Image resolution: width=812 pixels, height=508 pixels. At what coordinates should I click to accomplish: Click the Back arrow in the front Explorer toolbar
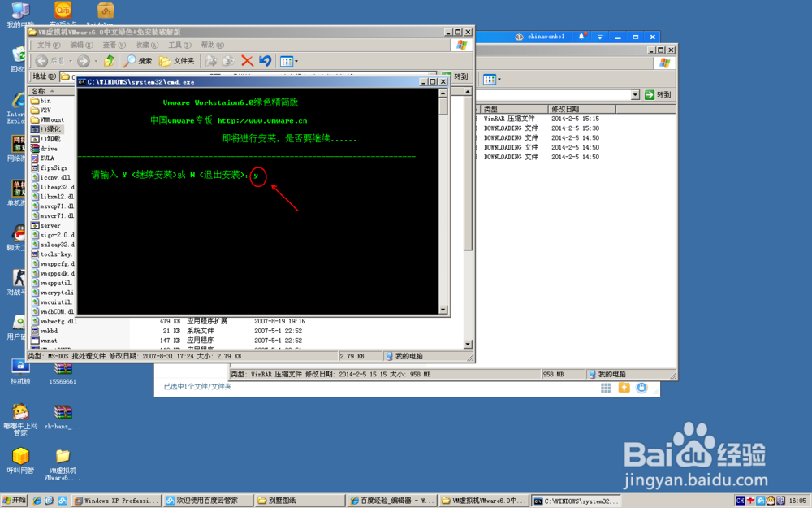[42, 61]
